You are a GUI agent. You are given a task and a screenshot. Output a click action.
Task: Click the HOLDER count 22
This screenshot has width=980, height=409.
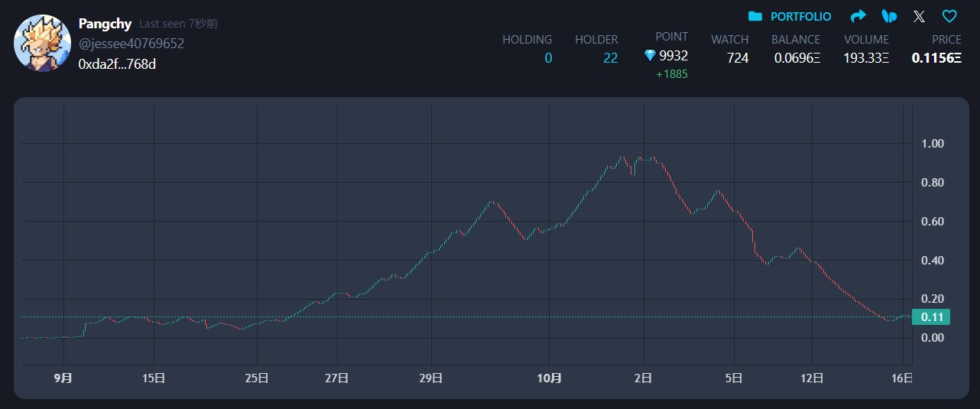pyautogui.click(x=610, y=58)
